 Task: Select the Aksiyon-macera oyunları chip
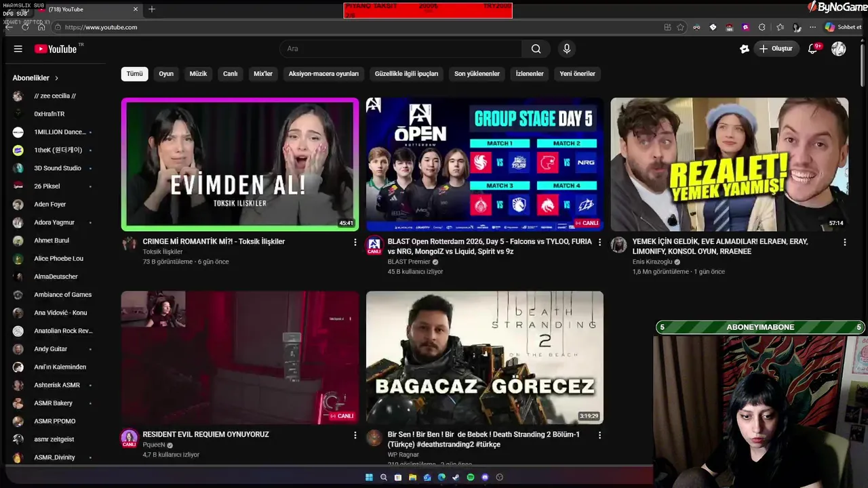pyautogui.click(x=323, y=74)
